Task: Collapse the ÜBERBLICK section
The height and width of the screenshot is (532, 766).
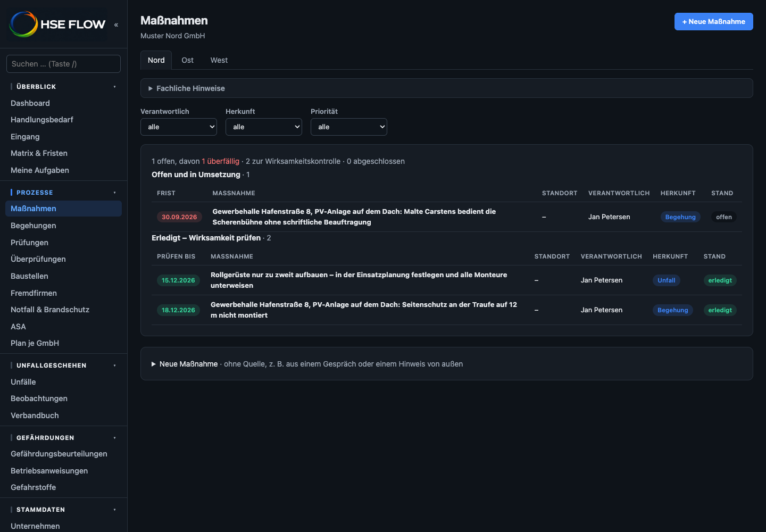Action: click(x=63, y=87)
